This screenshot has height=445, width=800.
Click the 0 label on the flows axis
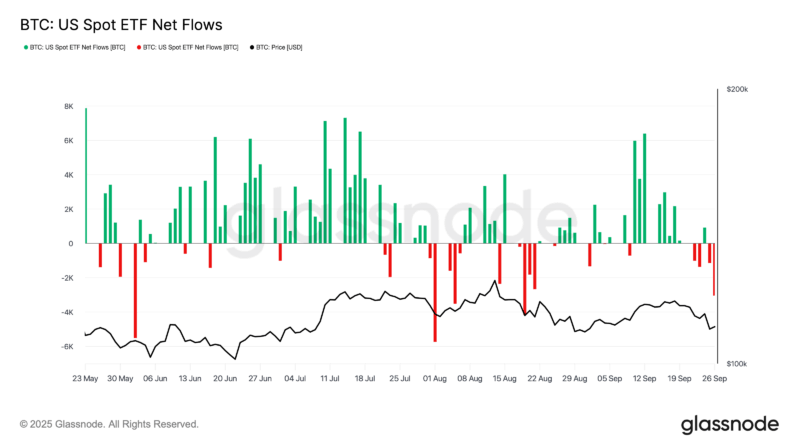(x=71, y=244)
